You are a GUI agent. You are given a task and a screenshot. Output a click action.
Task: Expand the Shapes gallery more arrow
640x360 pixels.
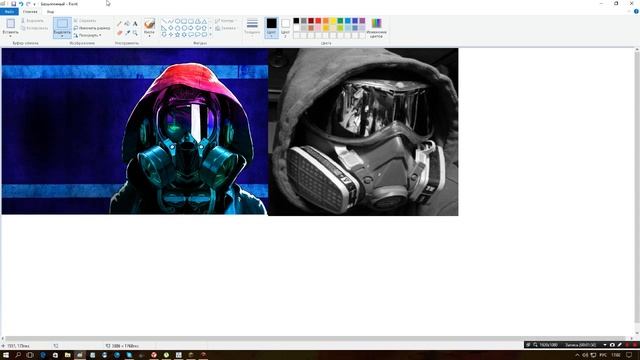pos(211,35)
